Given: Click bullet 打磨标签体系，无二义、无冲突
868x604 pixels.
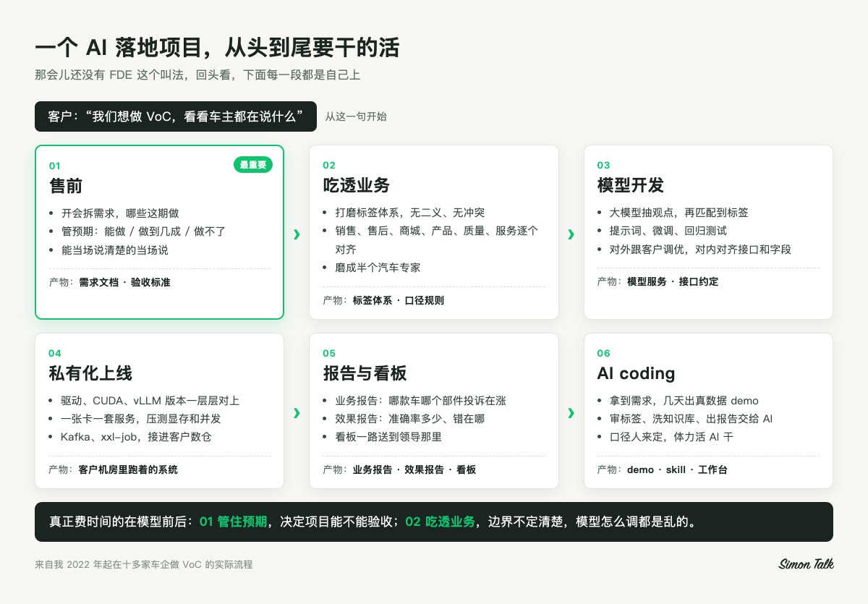Looking at the screenshot, I should [410, 213].
